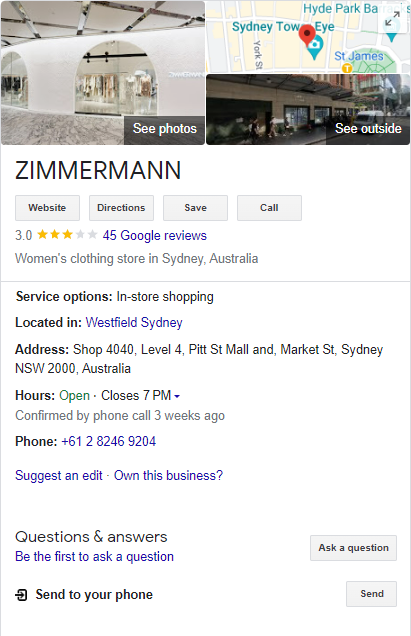The image size is (411, 636).
Task: Click the red location pin on map
Action: click(x=307, y=35)
